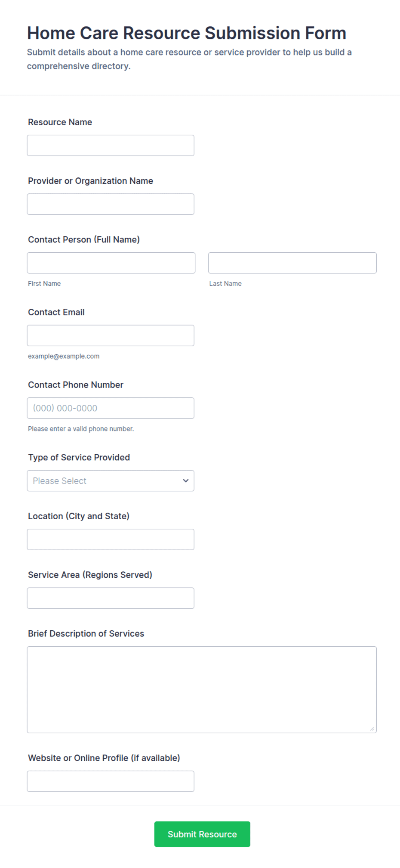Click the Brief Description of Services textarea
The width and height of the screenshot is (400, 868).
click(x=202, y=690)
